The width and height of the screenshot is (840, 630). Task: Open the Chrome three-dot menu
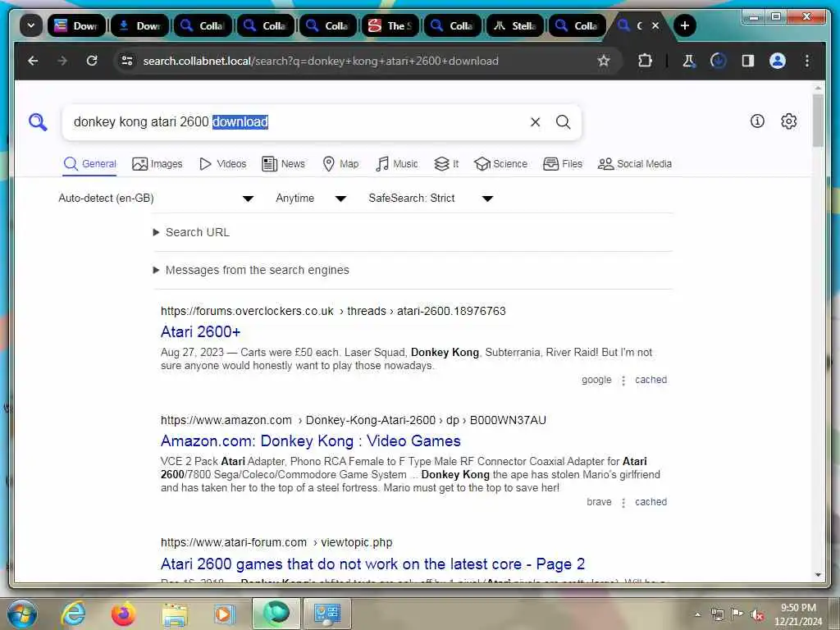coord(807,61)
